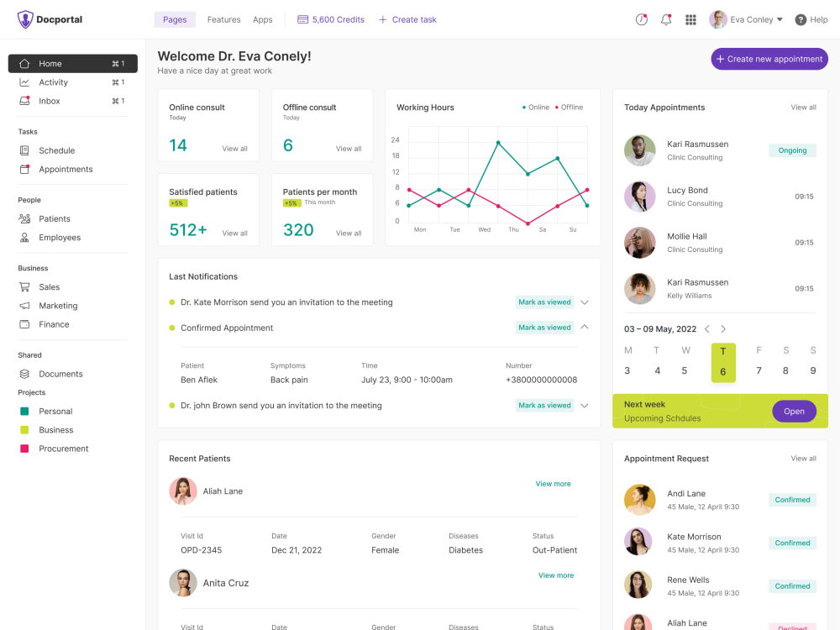
Task: Open Lucy Bond appointment row
Action: click(x=720, y=197)
